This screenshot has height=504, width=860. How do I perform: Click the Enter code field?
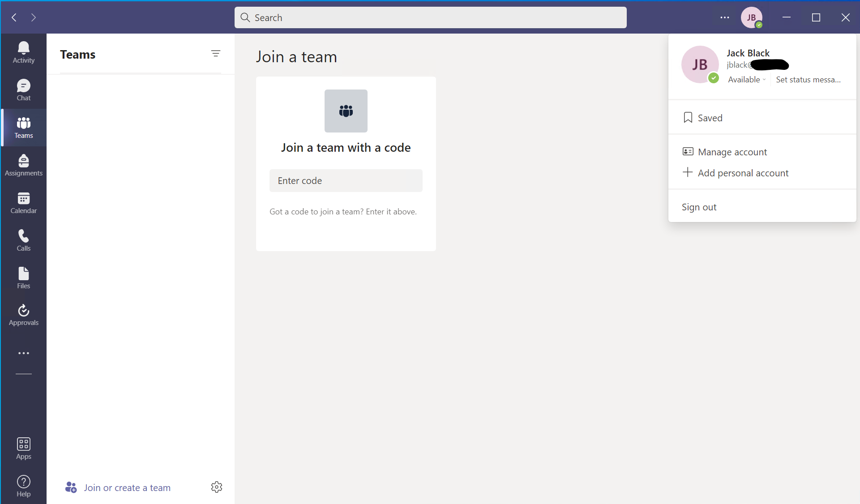point(346,180)
